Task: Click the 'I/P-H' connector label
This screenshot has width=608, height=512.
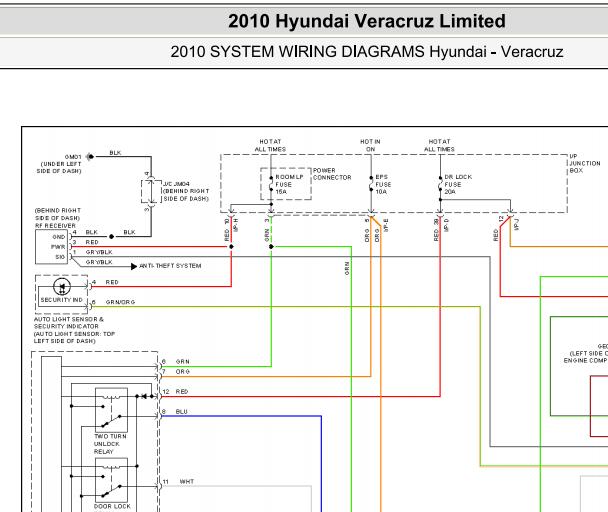Action: tap(236, 225)
